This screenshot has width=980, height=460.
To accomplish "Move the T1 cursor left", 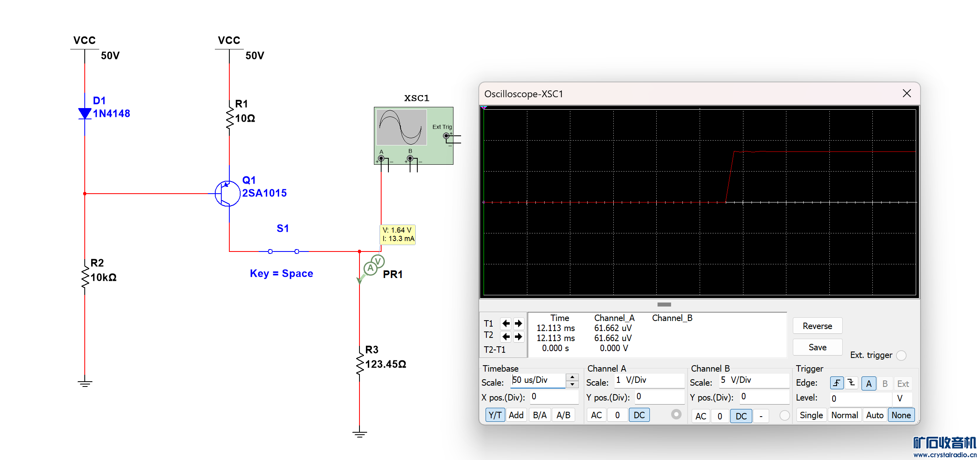I will pyautogui.click(x=506, y=323).
